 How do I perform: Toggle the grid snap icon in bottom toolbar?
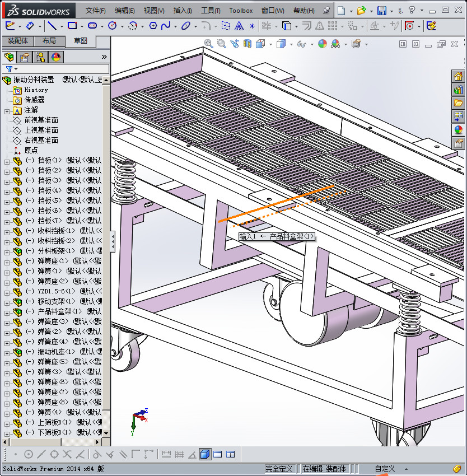179,454
